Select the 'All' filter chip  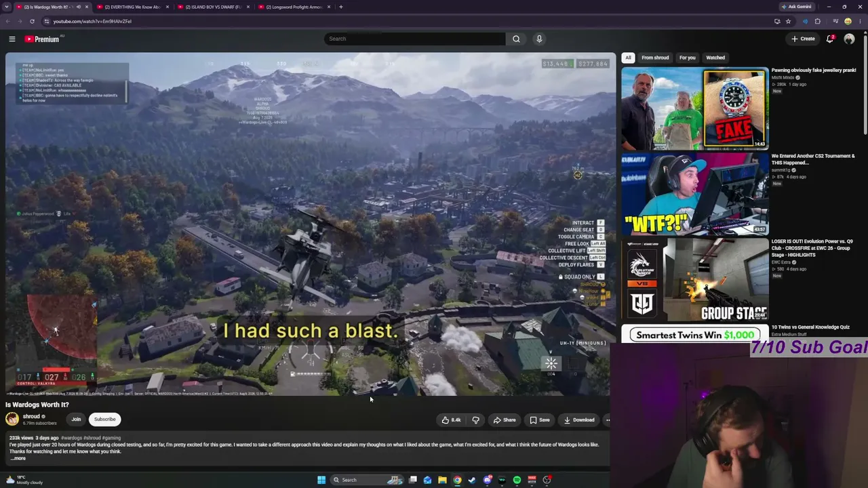tap(628, 58)
